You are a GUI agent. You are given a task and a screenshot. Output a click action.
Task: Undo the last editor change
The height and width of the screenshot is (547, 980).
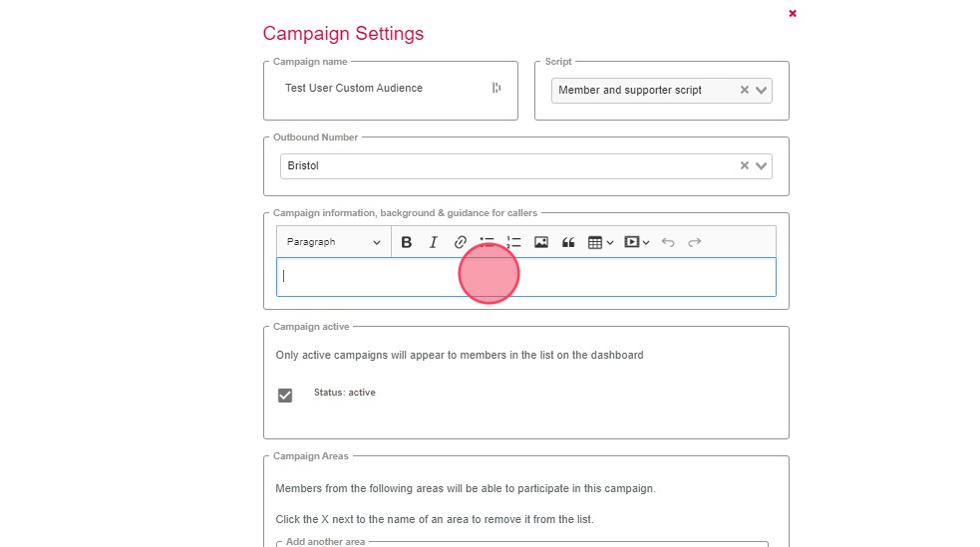coord(668,242)
